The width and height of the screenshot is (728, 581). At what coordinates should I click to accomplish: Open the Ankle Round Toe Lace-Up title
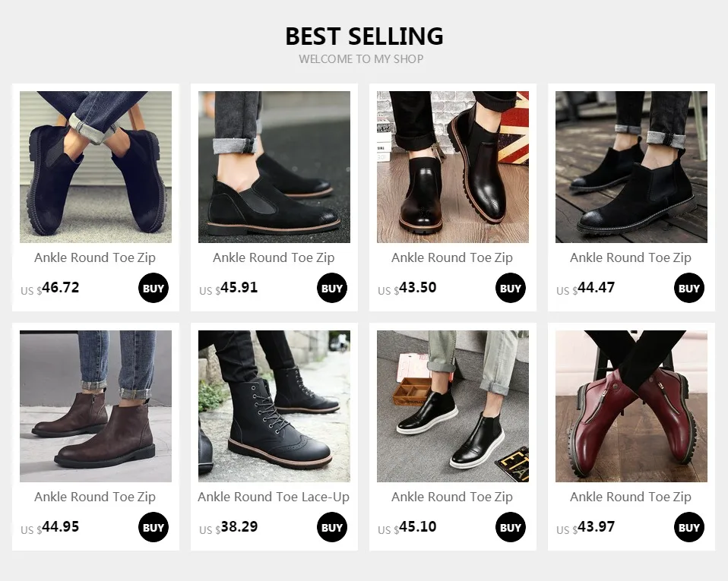click(x=274, y=497)
